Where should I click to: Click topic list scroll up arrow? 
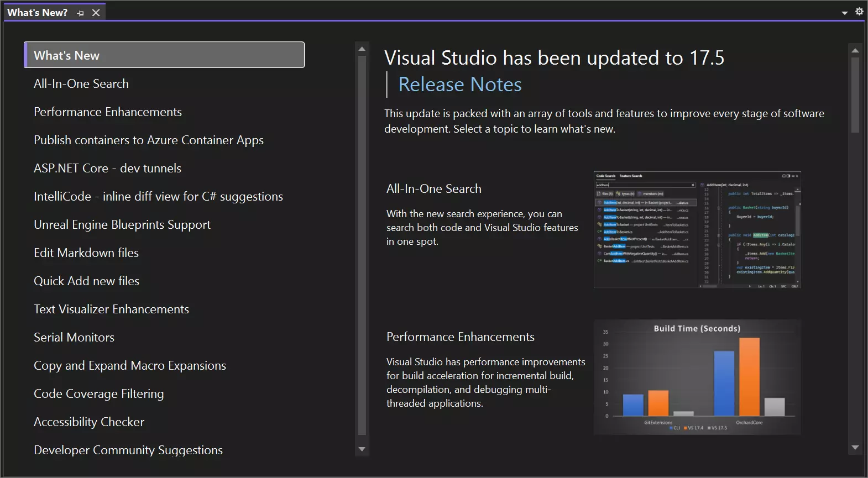point(362,49)
